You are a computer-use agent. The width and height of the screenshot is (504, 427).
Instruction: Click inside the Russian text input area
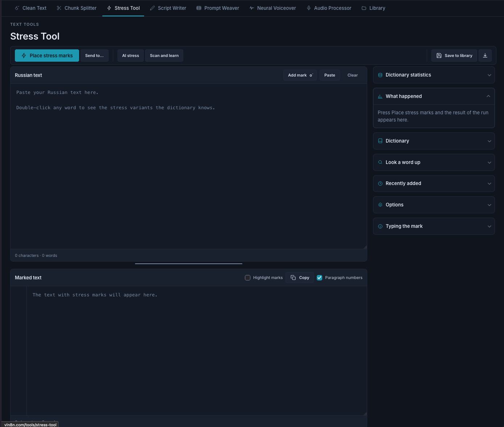click(x=189, y=166)
